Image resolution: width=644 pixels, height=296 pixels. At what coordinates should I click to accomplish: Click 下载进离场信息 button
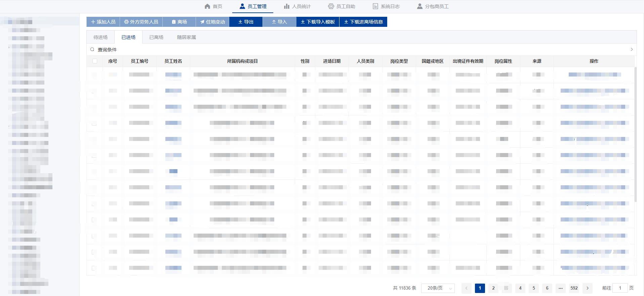coord(363,22)
